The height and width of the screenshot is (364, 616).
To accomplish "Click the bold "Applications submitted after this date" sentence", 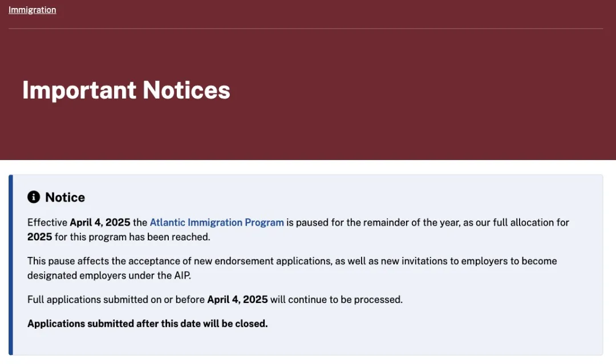I will [147, 324].
